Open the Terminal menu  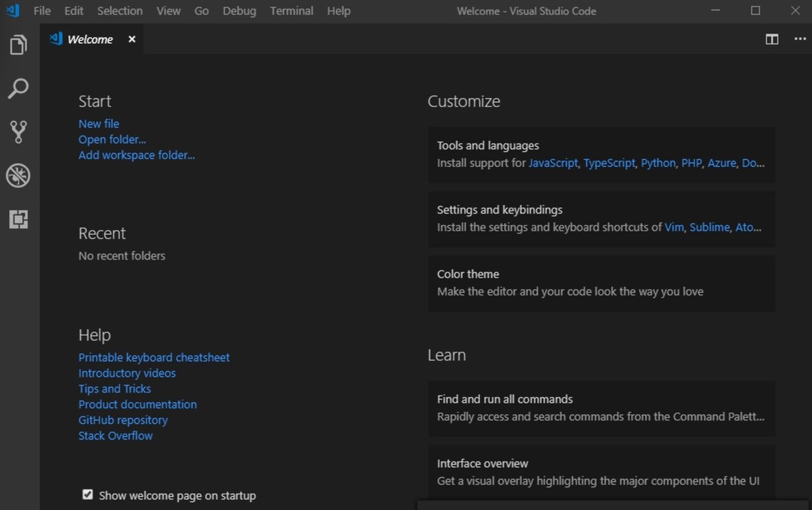point(292,11)
